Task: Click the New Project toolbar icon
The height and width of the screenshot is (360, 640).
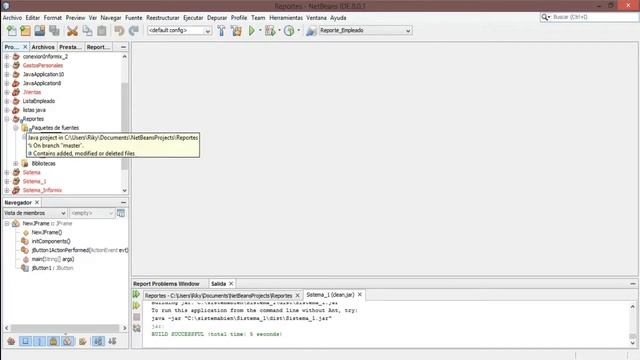Action: pyautogui.click(x=25, y=31)
